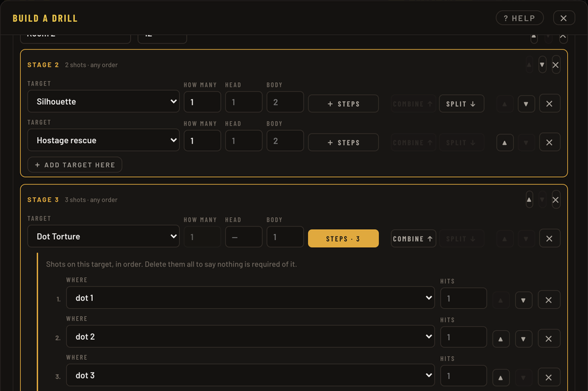Screen dimensions: 588x391
Task: Move Silhouette target down
Action: click(x=526, y=104)
